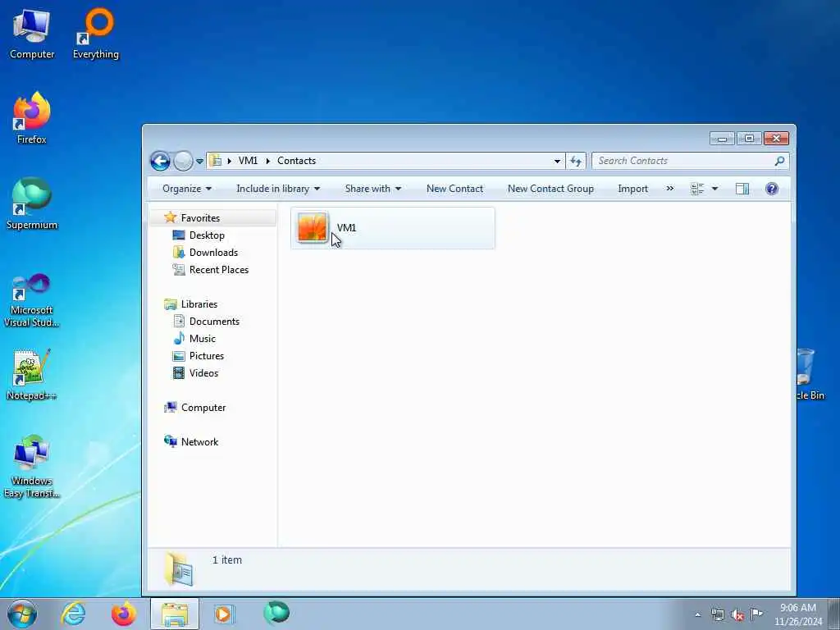Click the muted volume tray icon
840x630 pixels.
pos(737,615)
